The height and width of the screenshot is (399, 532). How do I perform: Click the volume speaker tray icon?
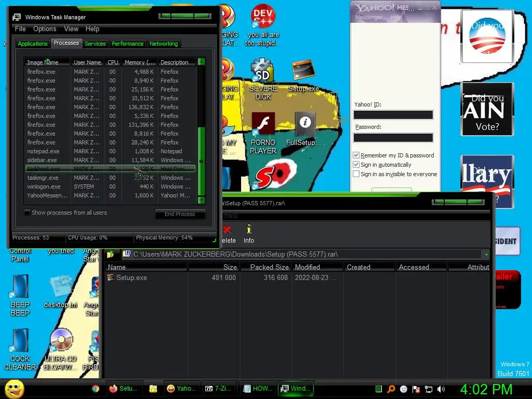tap(441, 389)
